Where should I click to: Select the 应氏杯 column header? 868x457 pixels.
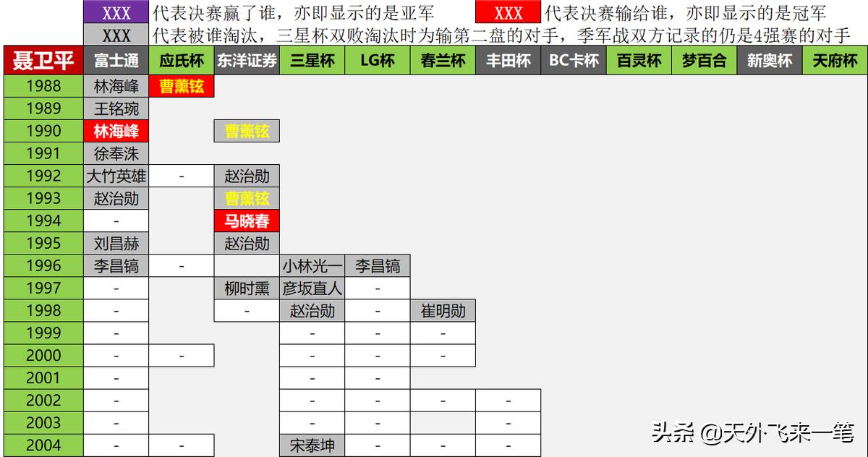click(x=182, y=61)
